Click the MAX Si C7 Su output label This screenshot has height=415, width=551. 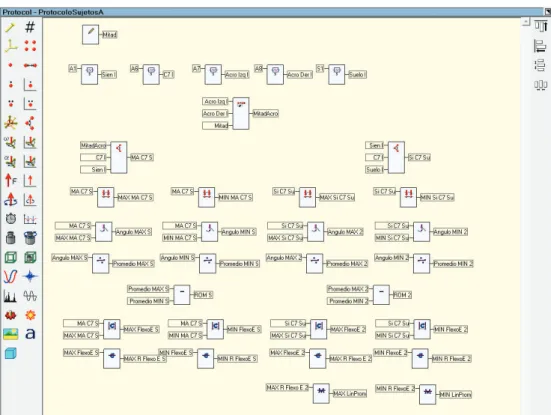[x=337, y=197]
